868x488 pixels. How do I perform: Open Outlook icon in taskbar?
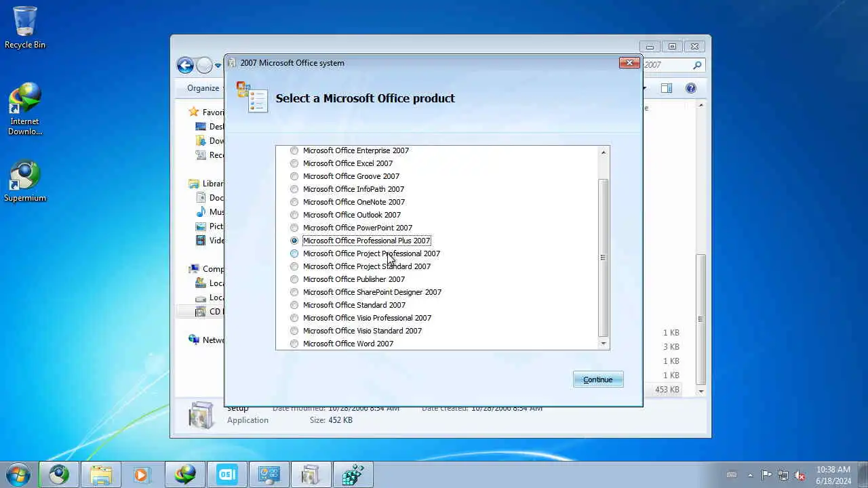pos(226,475)
